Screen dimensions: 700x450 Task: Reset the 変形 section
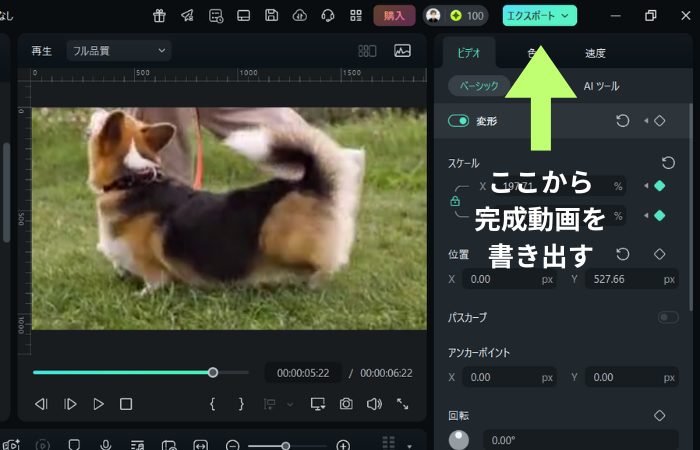point(623,121)
